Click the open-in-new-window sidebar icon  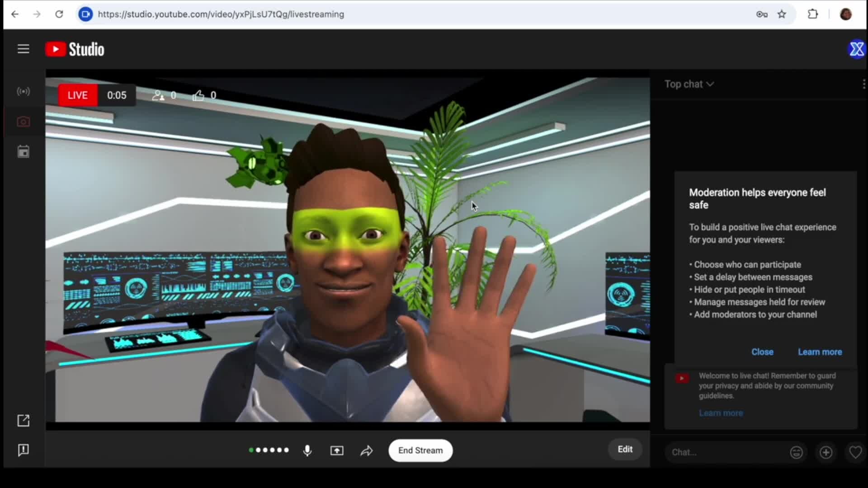24,421
